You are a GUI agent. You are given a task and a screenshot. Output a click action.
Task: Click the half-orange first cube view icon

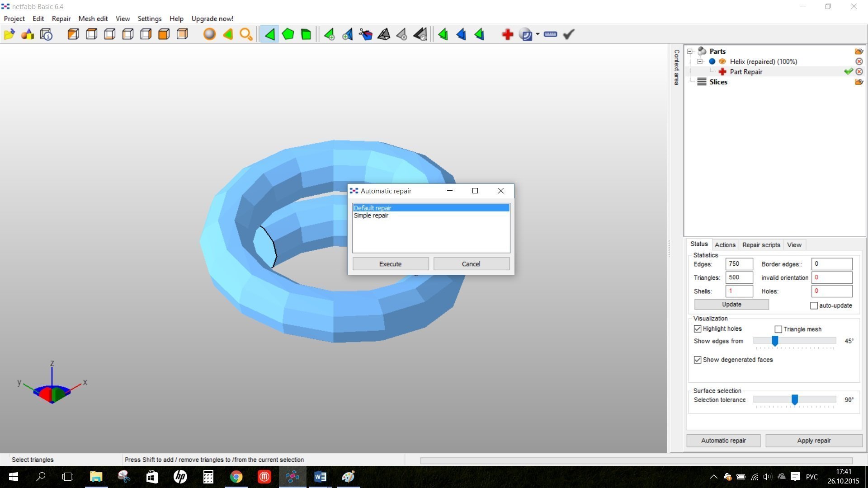(73, 34)
